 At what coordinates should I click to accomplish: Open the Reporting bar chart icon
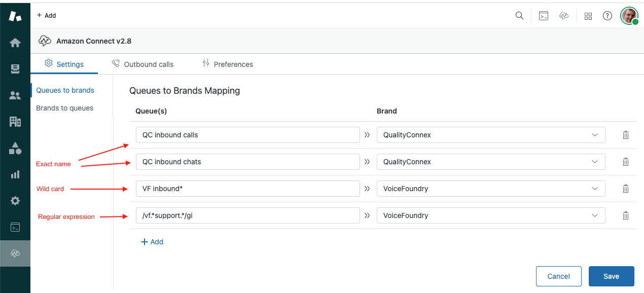15,174
